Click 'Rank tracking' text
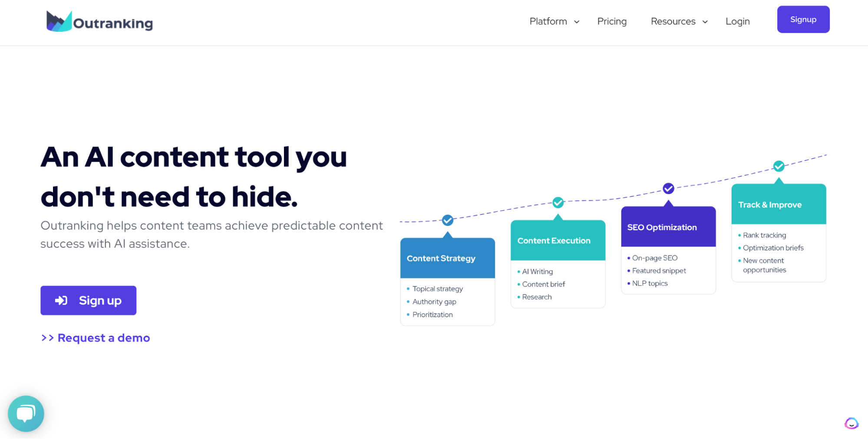The height and width of the screenshot is (439, 868). point(764,235)
